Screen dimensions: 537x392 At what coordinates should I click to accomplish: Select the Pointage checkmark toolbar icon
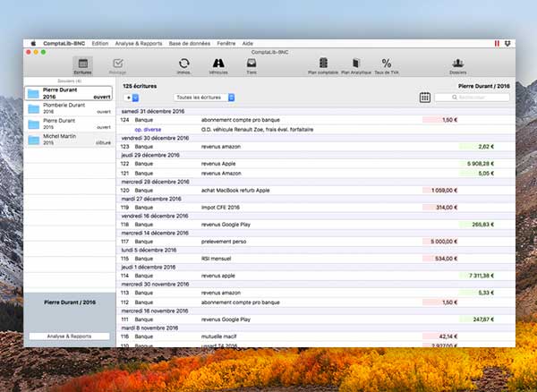(118, 66)
